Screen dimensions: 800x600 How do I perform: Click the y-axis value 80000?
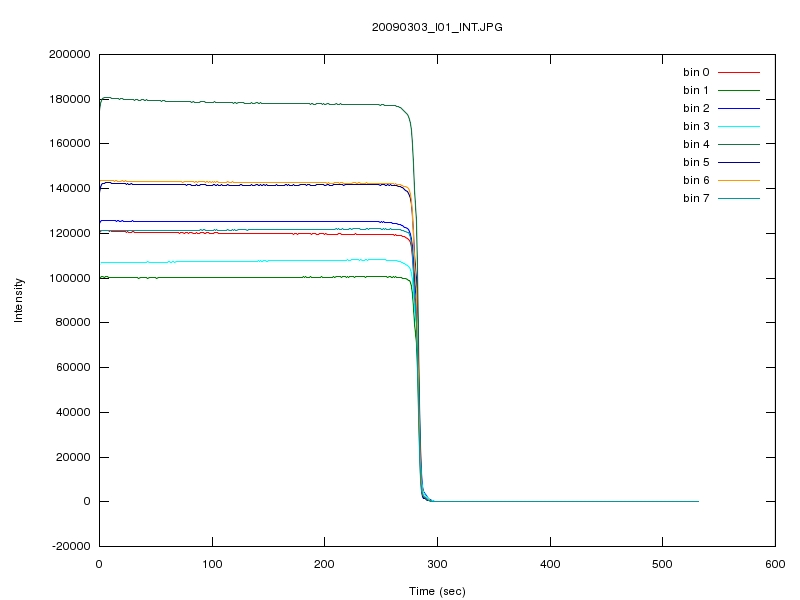click(73, 322)
